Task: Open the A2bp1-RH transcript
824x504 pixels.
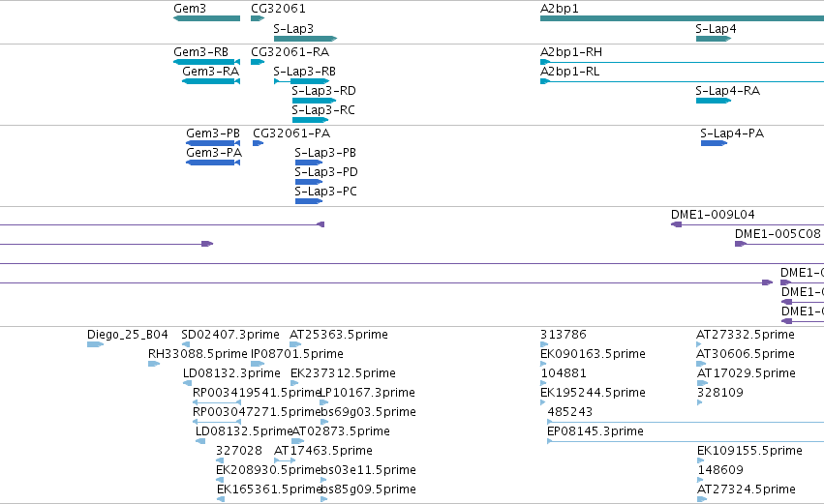Action: click(x=571, y=52)
